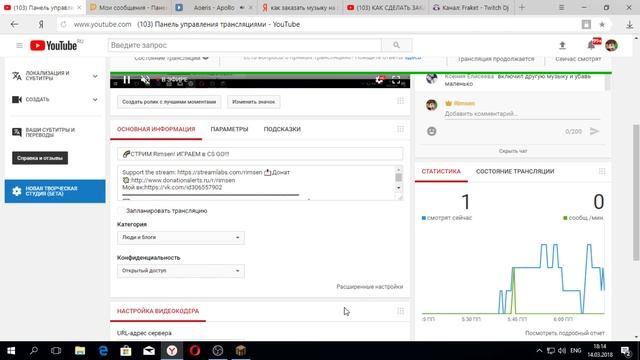Open the Категория dropdown Люди и блоги
This screenshot has height=360, width=640.
pyautogui.click(x=180, y=238)
